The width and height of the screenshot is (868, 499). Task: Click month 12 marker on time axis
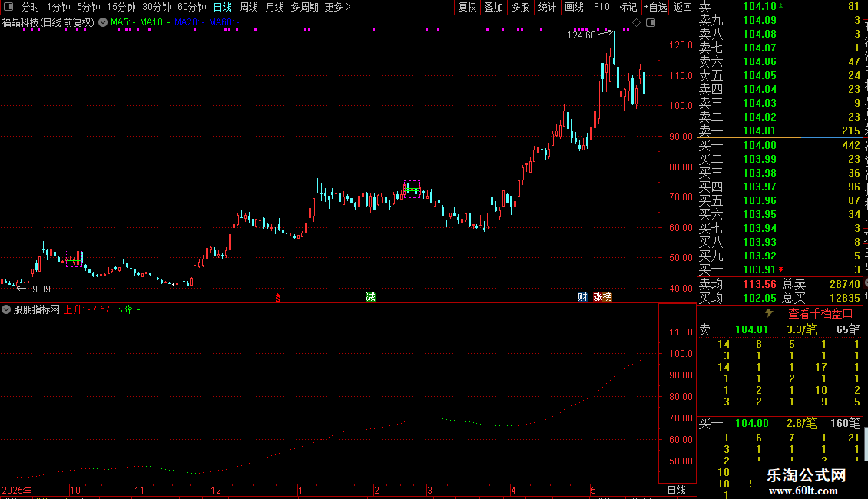tap(215, 490)
